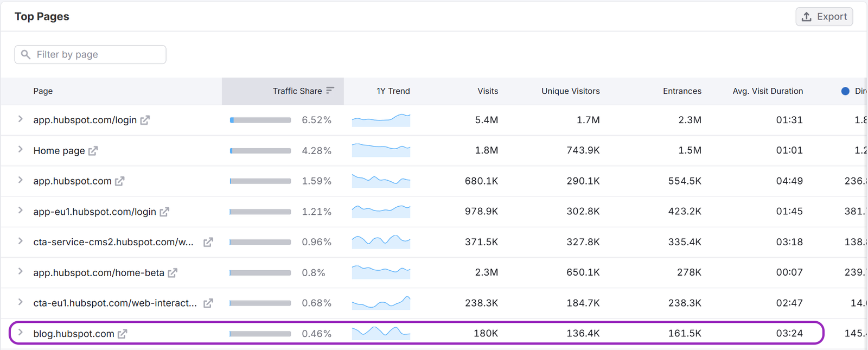Sort by Unique Visitors column header
Image resolution: width=868 pixels, height=350 pixels.
[570, 91]
